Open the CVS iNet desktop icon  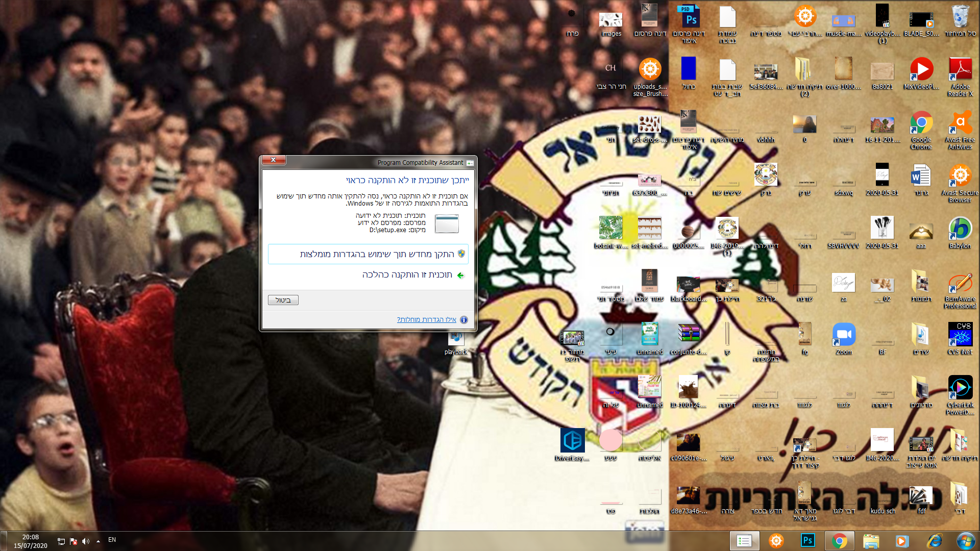(x=960, y=339)
